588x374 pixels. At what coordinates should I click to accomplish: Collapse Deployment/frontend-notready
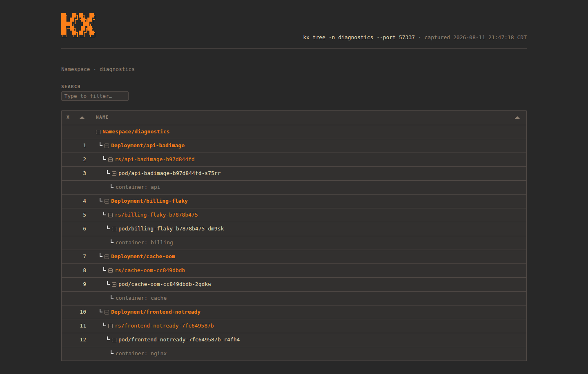(107, 312)
